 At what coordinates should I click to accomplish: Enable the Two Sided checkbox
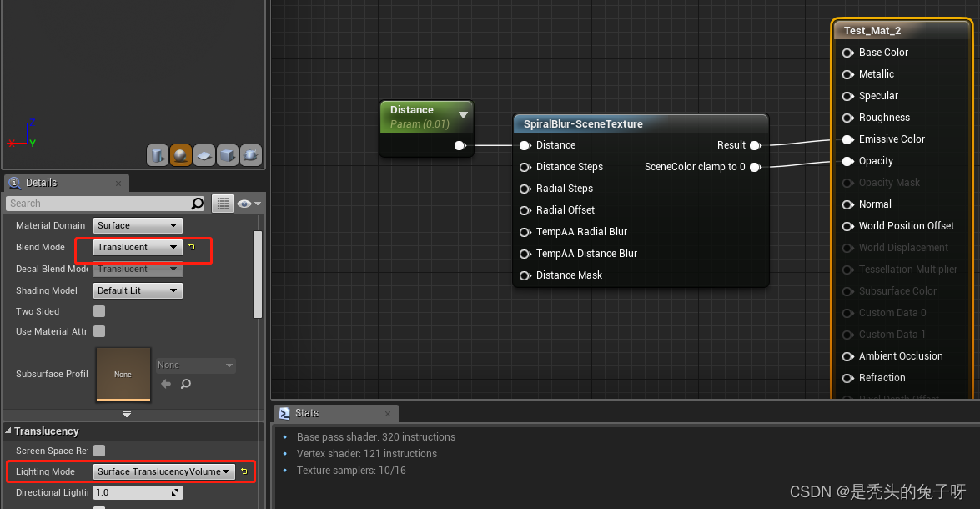coord(99,310)
